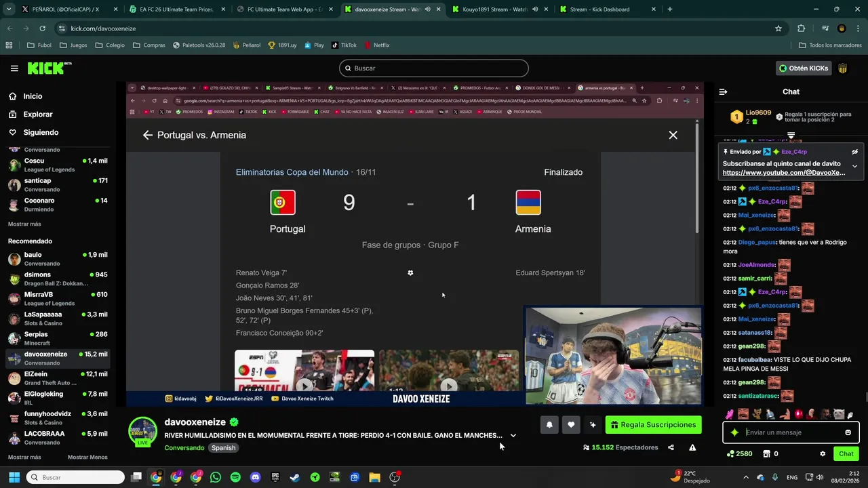
Task: Click the report warning triangle icon
Action: click(x=692, y=447)
